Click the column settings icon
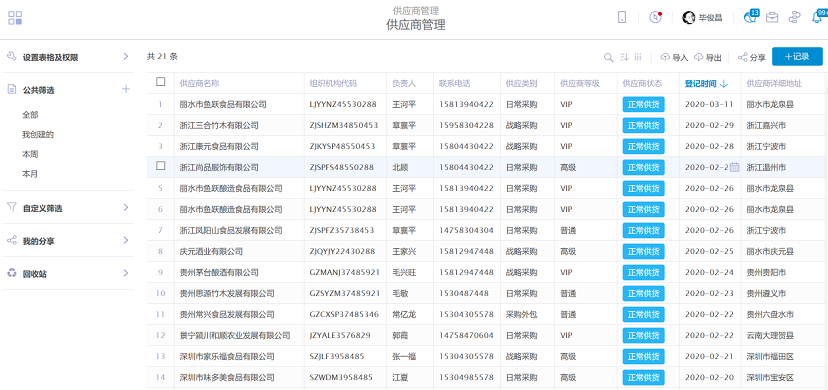This screenshot has height=390, width=828. pyautogui.click(x=638, y=57)
